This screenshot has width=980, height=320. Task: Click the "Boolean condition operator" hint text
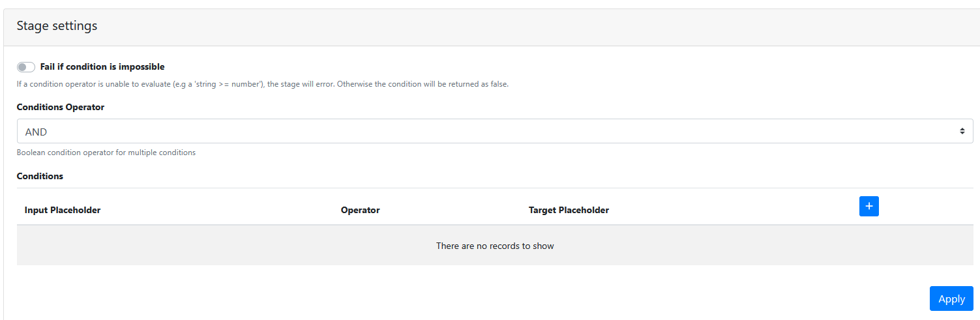click(106, 153)
